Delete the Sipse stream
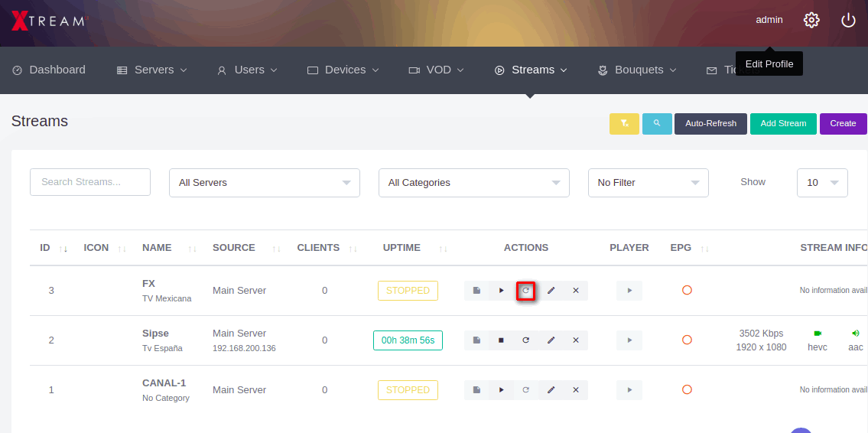The height and width of the screenshot is (433, 868). pyautogui.click(x=575, y=340)
